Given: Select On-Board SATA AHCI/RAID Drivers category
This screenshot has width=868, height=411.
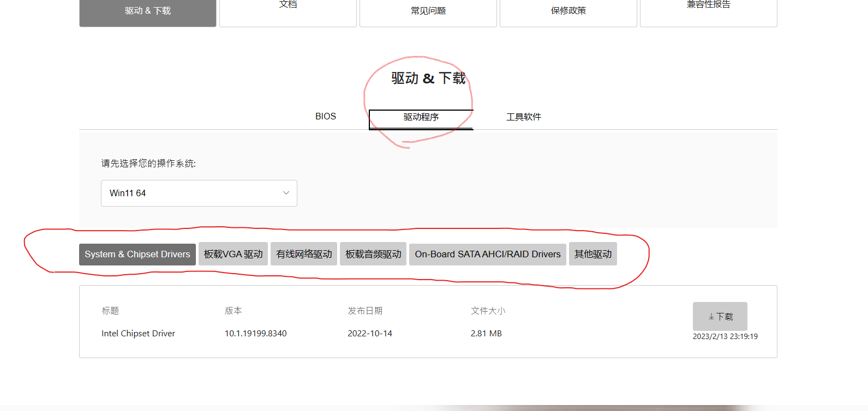Looking at the screenshot, I should coord(488,254).
